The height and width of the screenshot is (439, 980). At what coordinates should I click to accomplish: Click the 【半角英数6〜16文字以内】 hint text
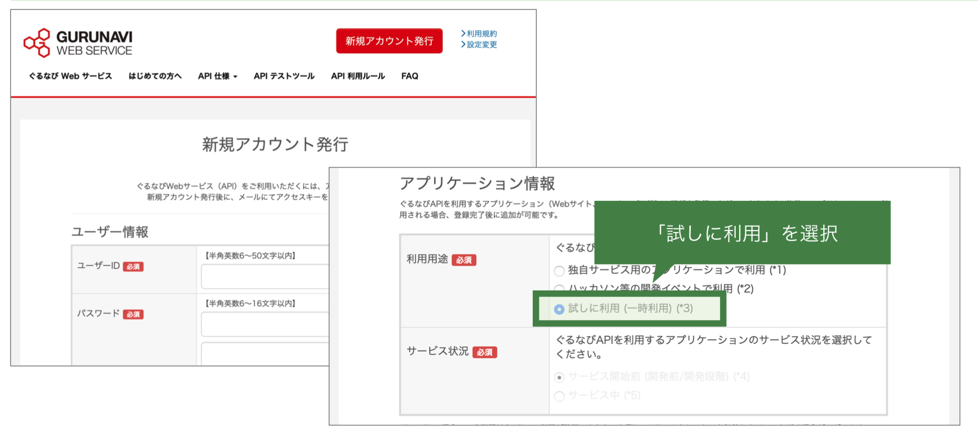pos(250,303)
